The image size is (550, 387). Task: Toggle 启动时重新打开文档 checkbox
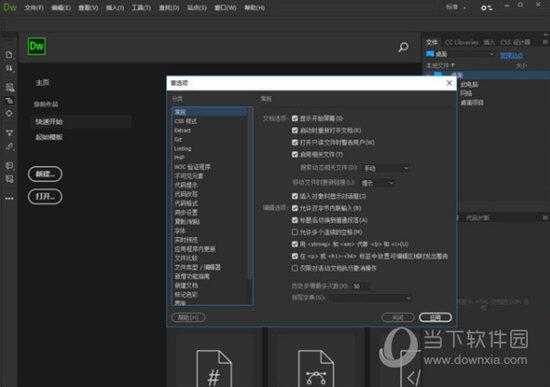(295, 131)
